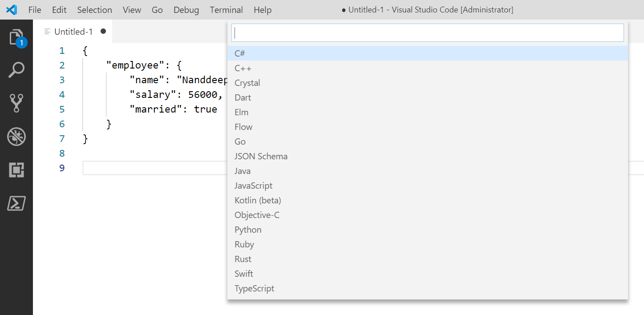The image size is (644, 315).
Task: Click the VS Code logo icon
Action: 11,10
